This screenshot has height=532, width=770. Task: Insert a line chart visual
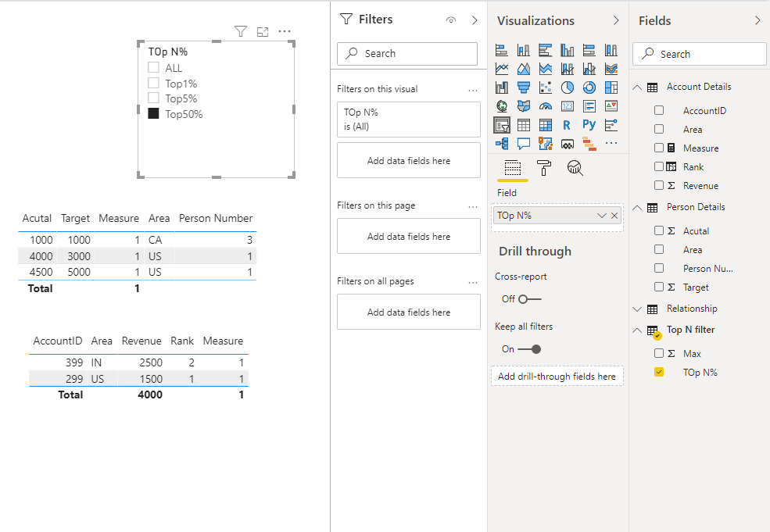coord(501,69)
